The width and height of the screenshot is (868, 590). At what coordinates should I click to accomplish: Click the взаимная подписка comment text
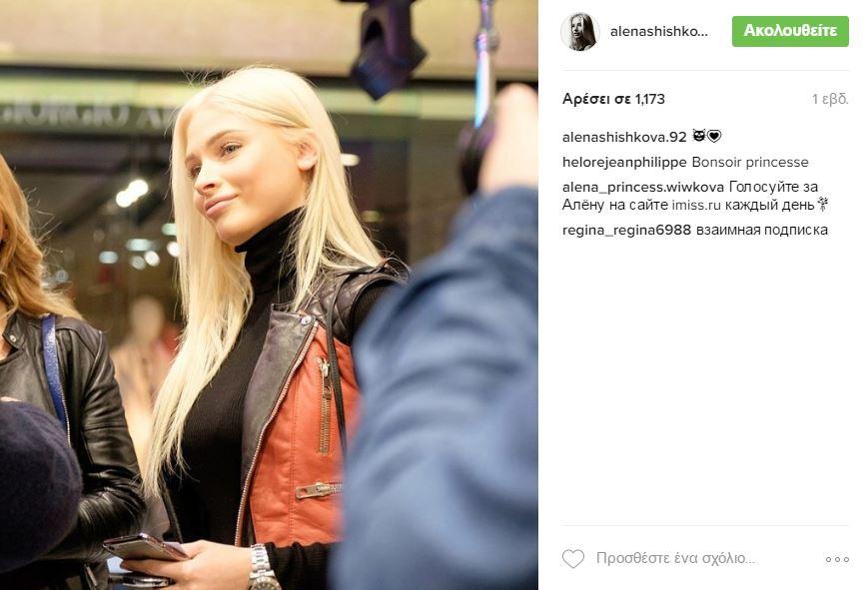tap(762, 230)
